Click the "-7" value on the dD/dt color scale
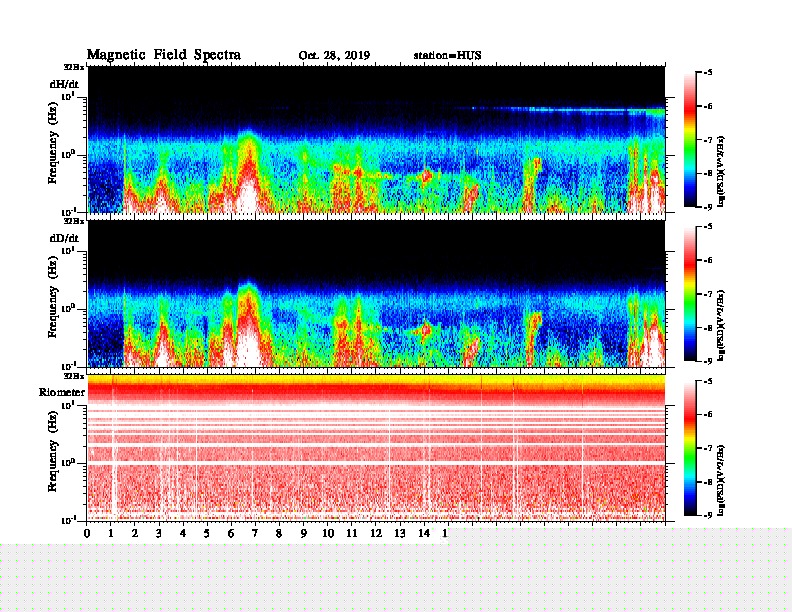This screenshot has height=612, width=792. (708, 294)
